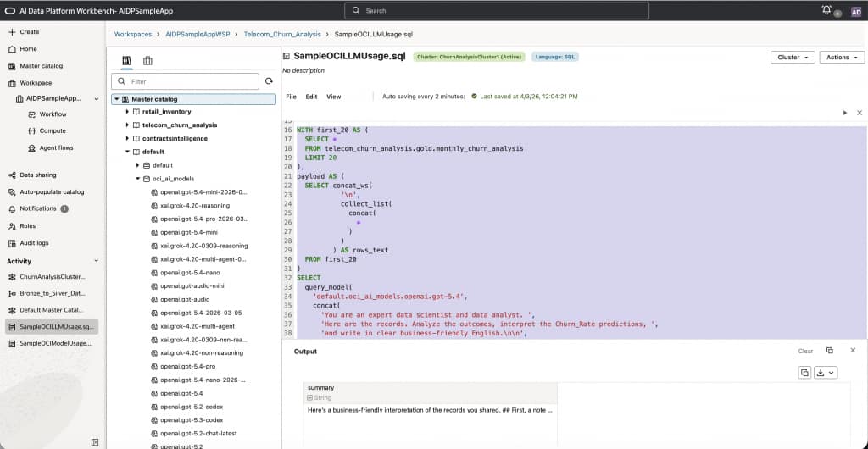Click the refresh icon beside Filter
Screen dimensions: 868x449
269,81
